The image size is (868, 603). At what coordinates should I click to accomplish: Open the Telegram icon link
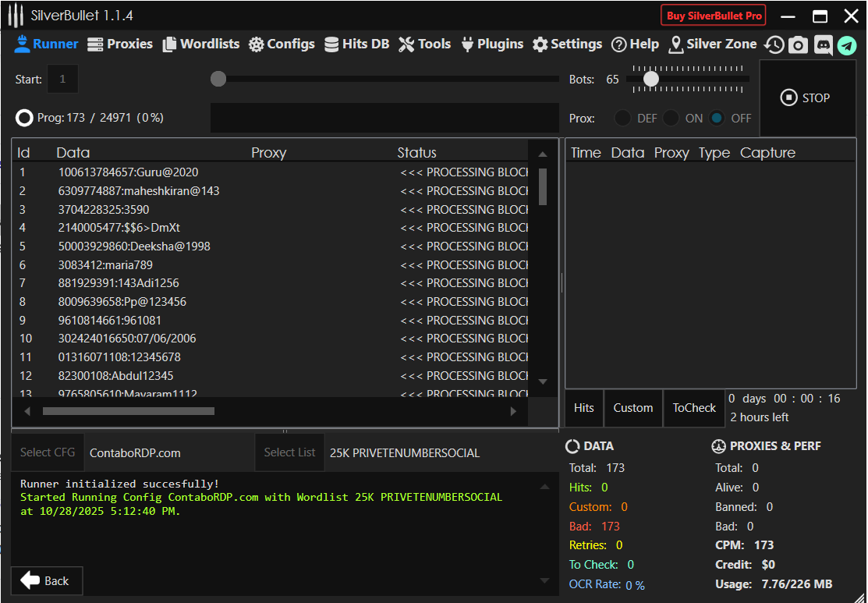pos(846,44)
